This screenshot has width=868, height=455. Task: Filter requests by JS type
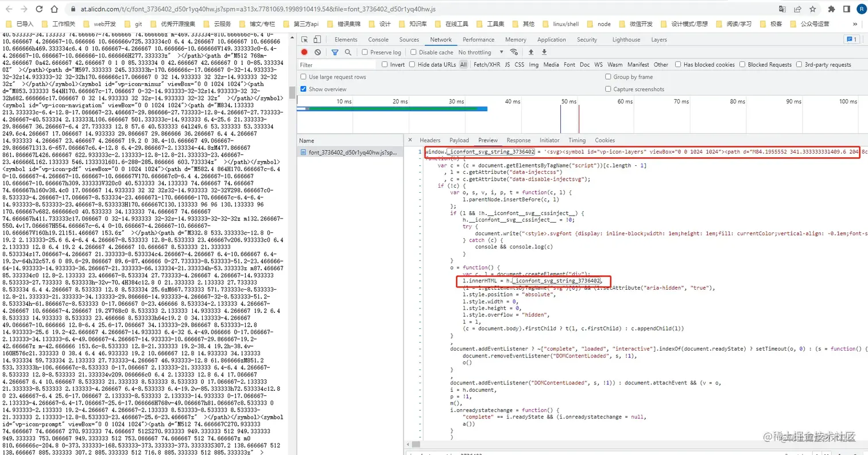507,65
